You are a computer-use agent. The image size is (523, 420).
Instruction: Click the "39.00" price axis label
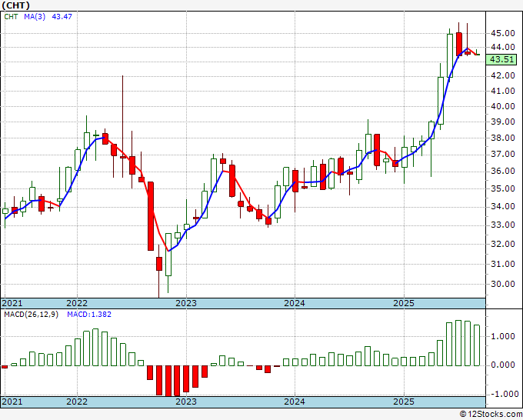[x=503, y=122]
